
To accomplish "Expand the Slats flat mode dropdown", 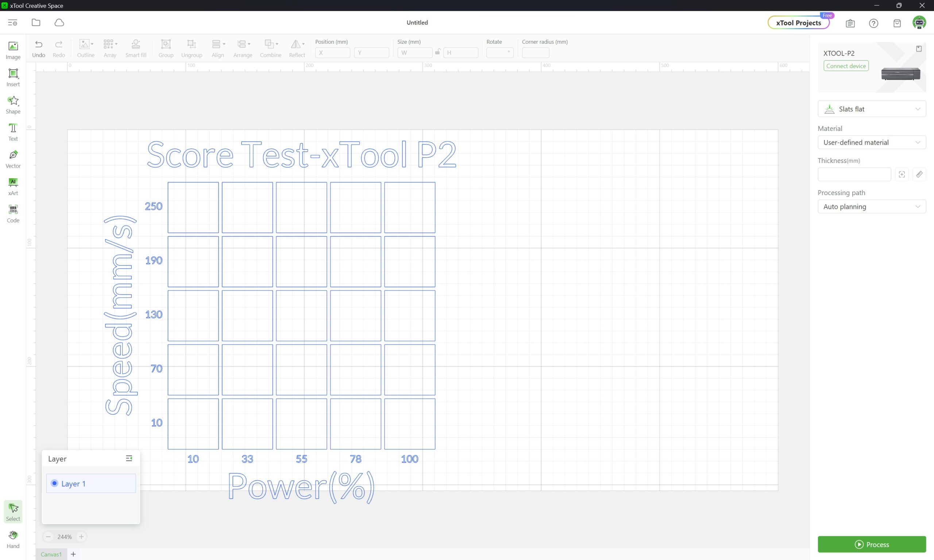I will pos(871,109).
